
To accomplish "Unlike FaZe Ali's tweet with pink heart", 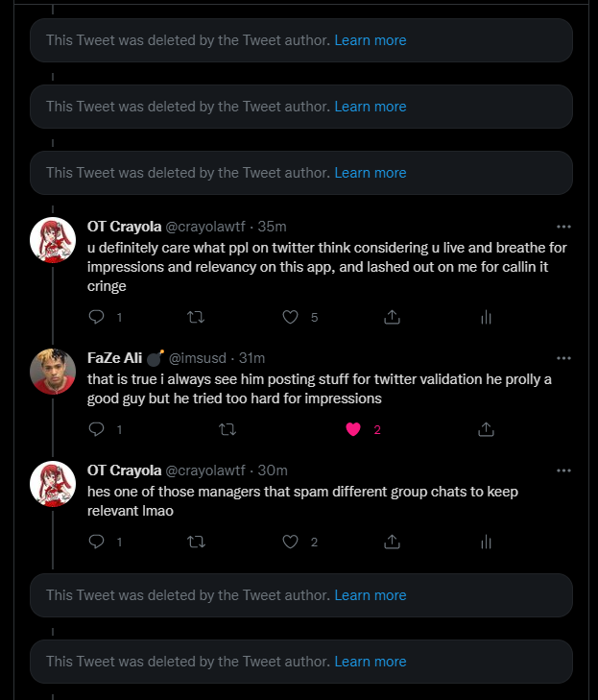I will click(x=353, y=429).
